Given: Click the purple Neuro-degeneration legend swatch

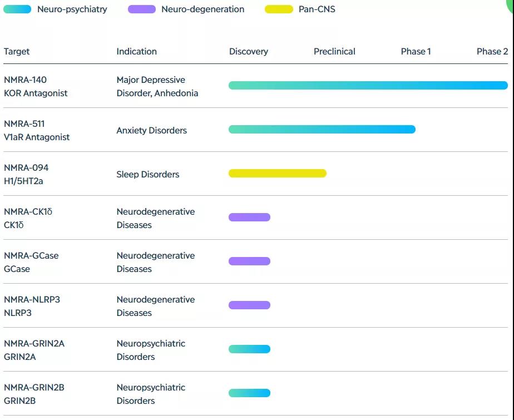Looking at the screenshot, I should (141, 9).
